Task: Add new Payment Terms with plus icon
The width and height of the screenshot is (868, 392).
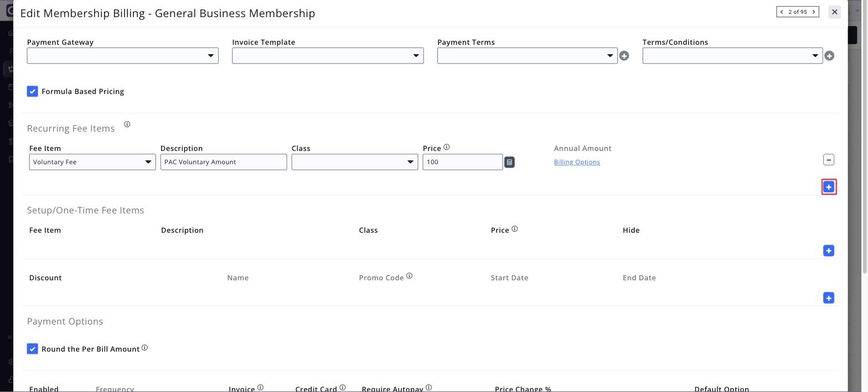Action: tap(624, 56)
